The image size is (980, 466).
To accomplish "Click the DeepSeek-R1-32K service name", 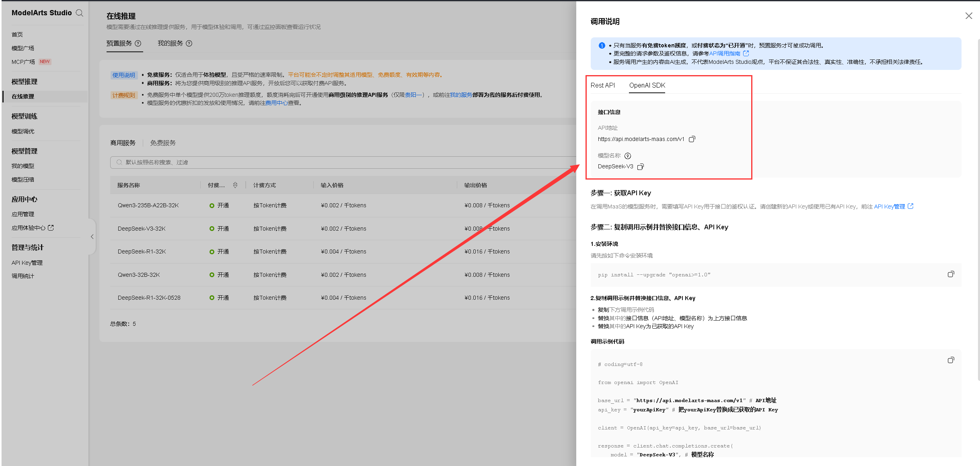I will point(142,251).
